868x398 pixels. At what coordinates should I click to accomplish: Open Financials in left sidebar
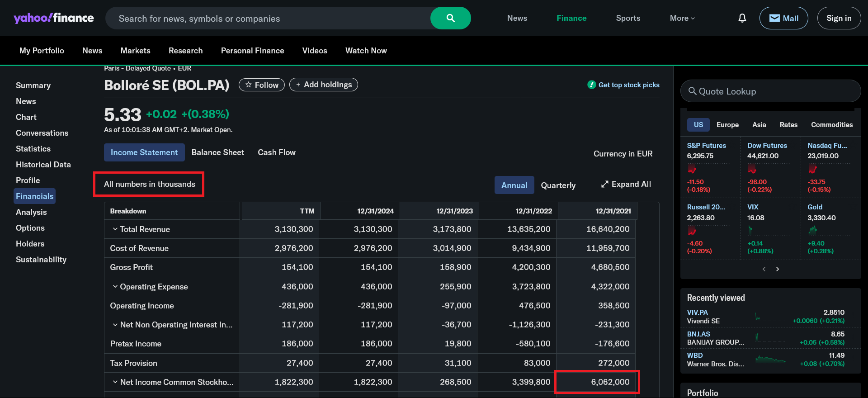[x=34, y=196]
